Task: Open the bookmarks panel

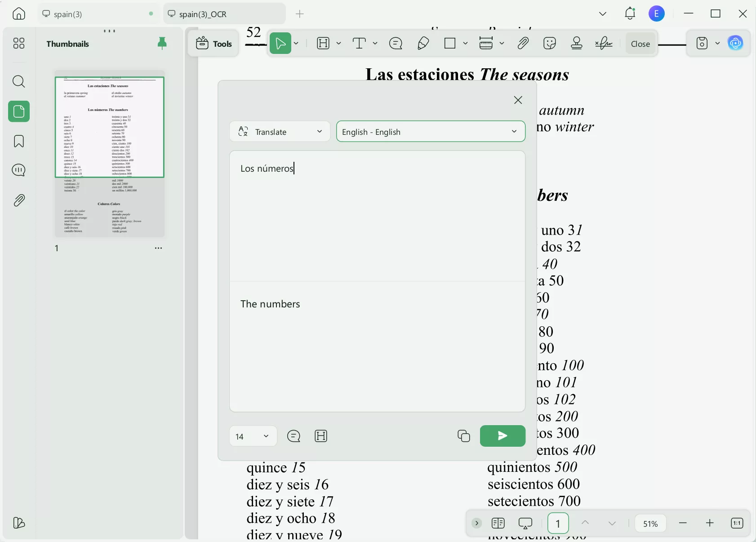Action: click(19, 141)
